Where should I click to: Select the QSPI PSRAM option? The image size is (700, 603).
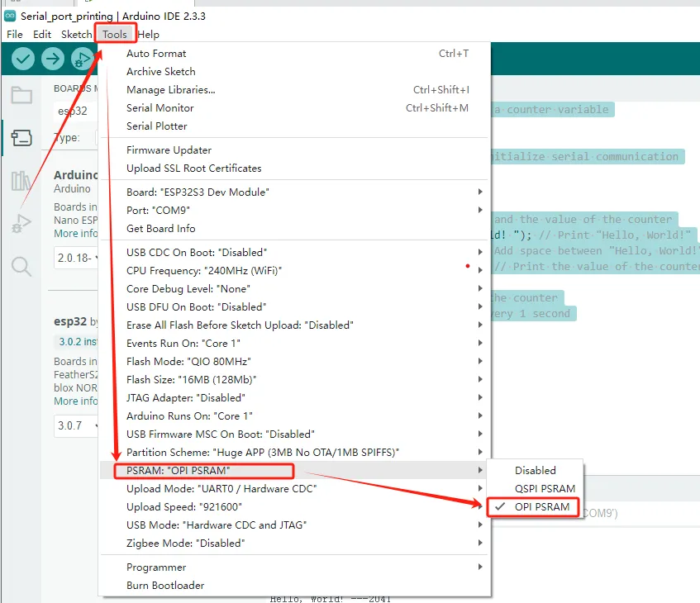tap(535, 489)
